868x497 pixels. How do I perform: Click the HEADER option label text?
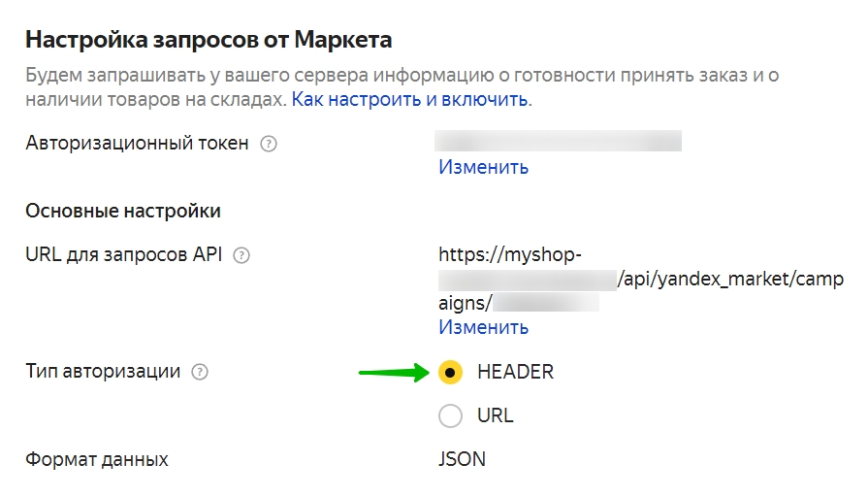pyautogui.click(x=515, y=373)
